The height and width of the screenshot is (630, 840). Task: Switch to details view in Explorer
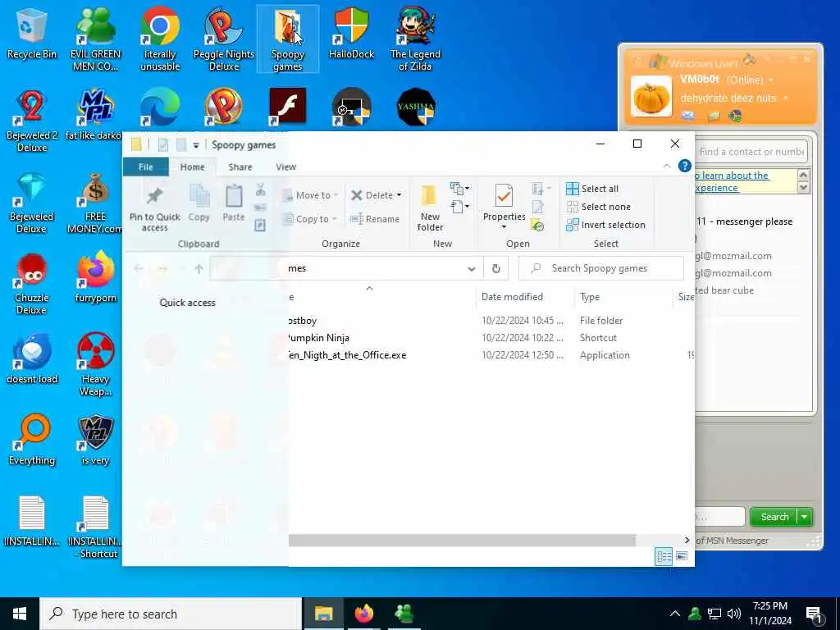[664, 556]
